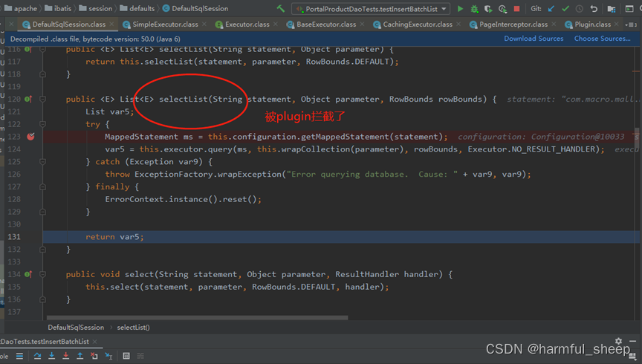Switch to the Plugin.class tab
The image size is (642, 364).
[592, 25]
